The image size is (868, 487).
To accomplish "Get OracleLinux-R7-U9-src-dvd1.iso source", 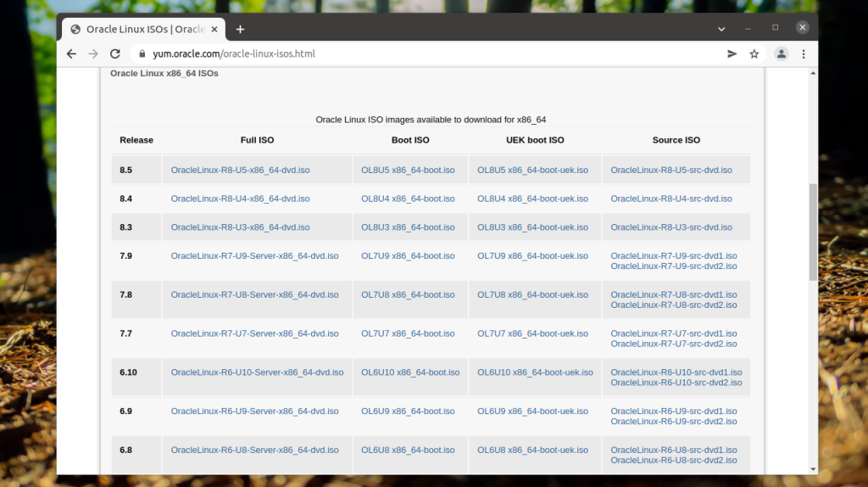I will click(x=674, y=256).
